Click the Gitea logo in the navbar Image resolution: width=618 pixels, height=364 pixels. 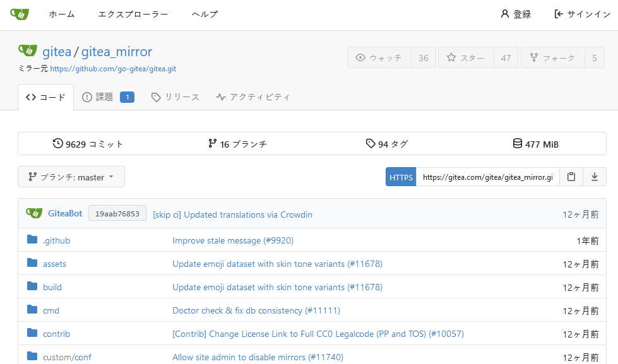tap(20, 14)
